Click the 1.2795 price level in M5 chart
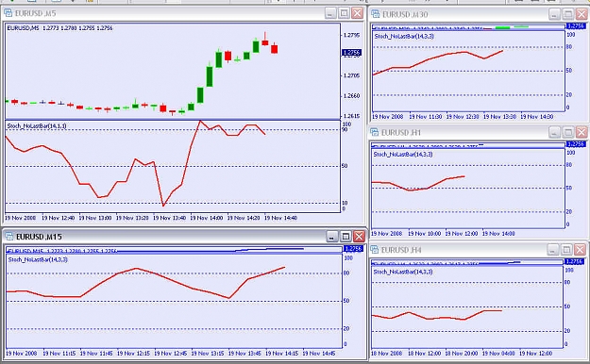Viewport: 590px width, 364px height. 352,35
